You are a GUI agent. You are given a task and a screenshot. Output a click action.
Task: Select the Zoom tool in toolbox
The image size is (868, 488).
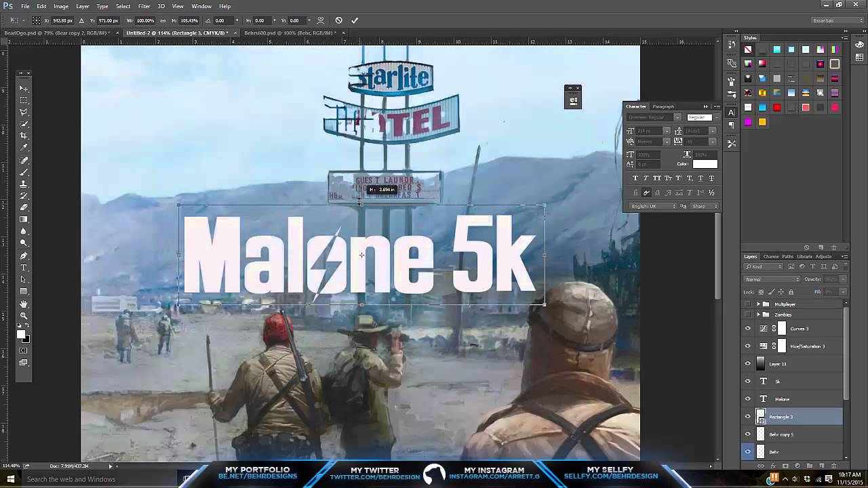click(x=24, y=316)
